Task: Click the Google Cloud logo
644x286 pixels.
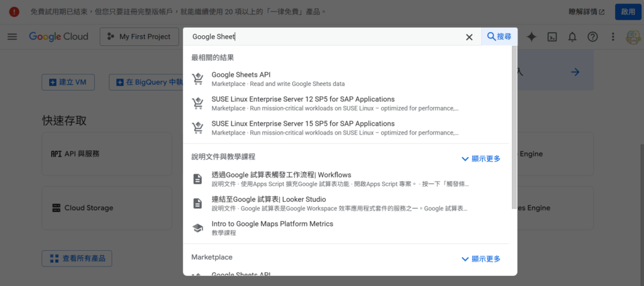Action: click(58, 36)
